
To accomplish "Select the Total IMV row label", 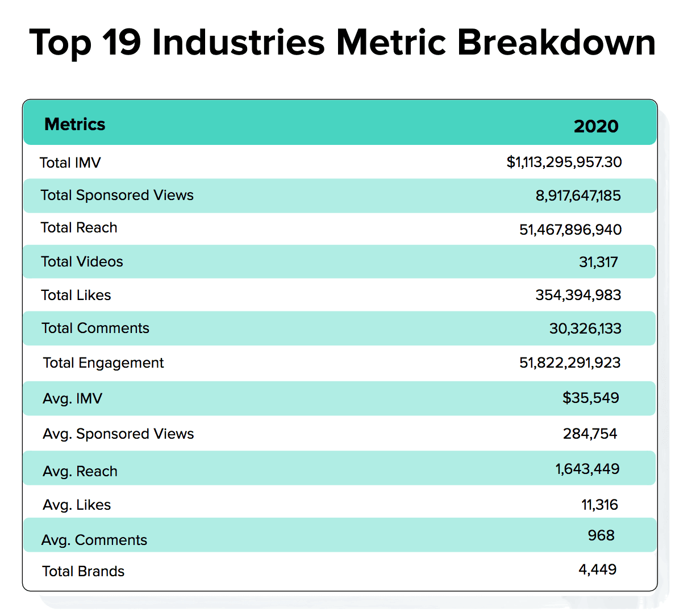I will click(x=70, y=163).
